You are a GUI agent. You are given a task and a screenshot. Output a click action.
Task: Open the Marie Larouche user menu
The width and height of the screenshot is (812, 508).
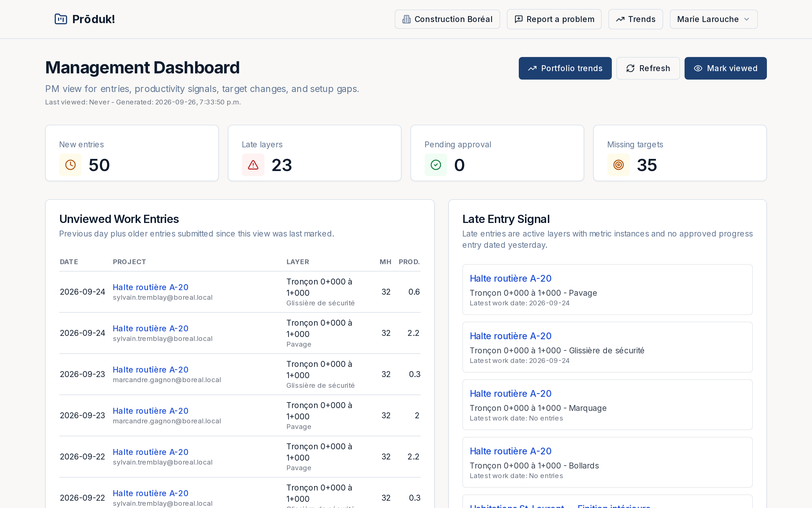click(x=713, y=19)
